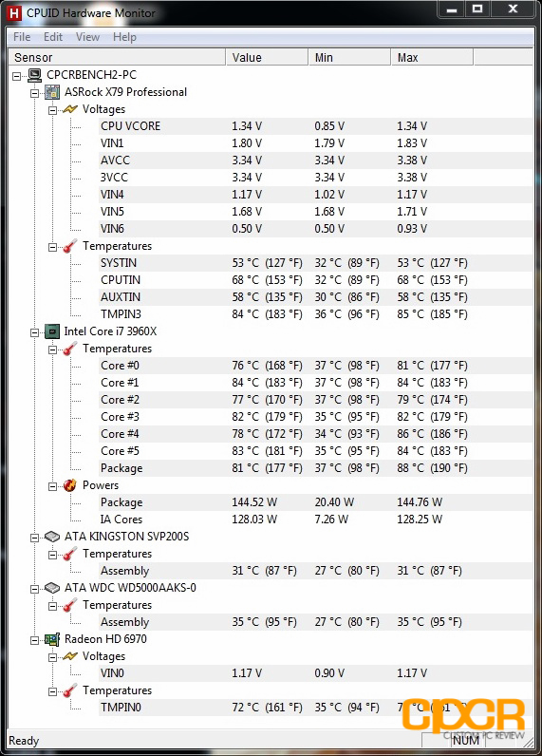The image size is (542, 756).
Task: Click the lightning Voltages icon under Radeon HD 6970
Action: tap(70, 656)
